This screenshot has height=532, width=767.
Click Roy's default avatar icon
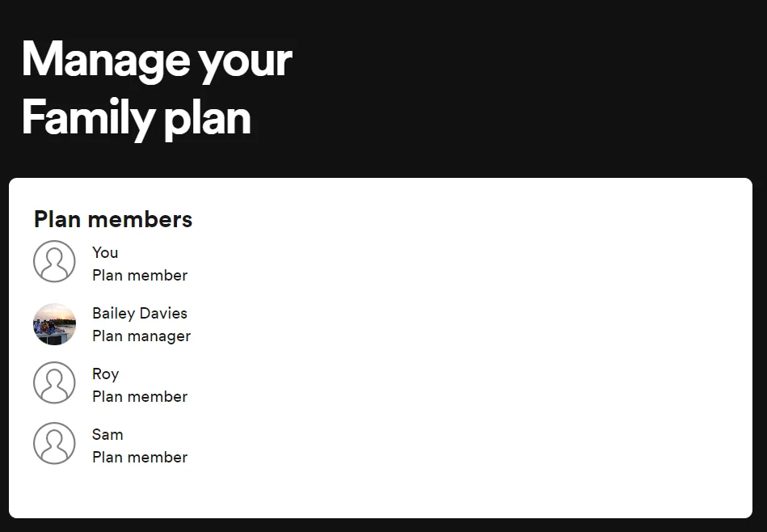(54, 382)
